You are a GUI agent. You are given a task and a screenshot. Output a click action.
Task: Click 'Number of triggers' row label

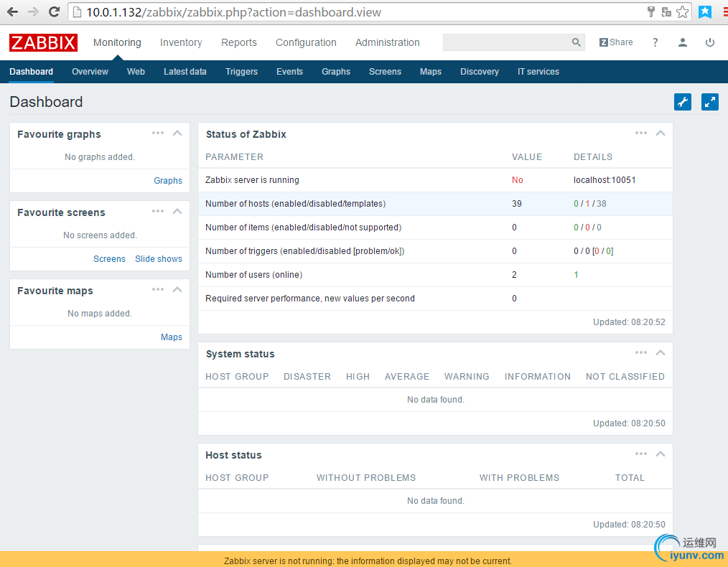click(x=305, y=251)
